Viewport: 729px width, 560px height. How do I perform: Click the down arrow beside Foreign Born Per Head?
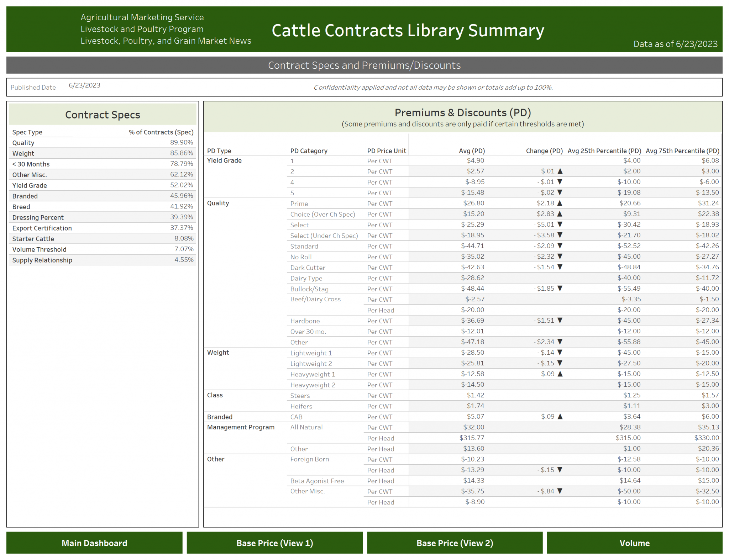tap(560, 470)
